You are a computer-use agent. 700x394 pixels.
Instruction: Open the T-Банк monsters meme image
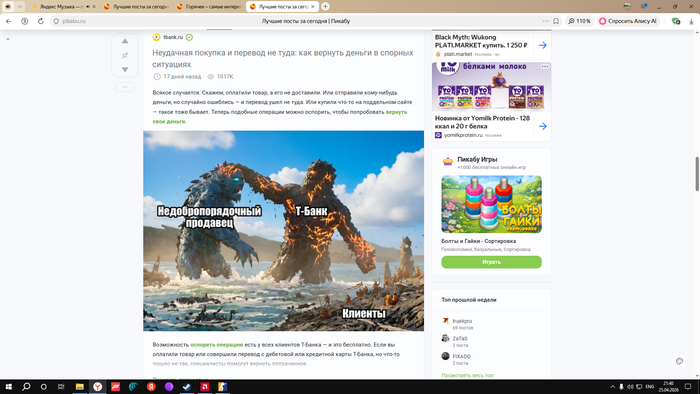pos(283,231)
